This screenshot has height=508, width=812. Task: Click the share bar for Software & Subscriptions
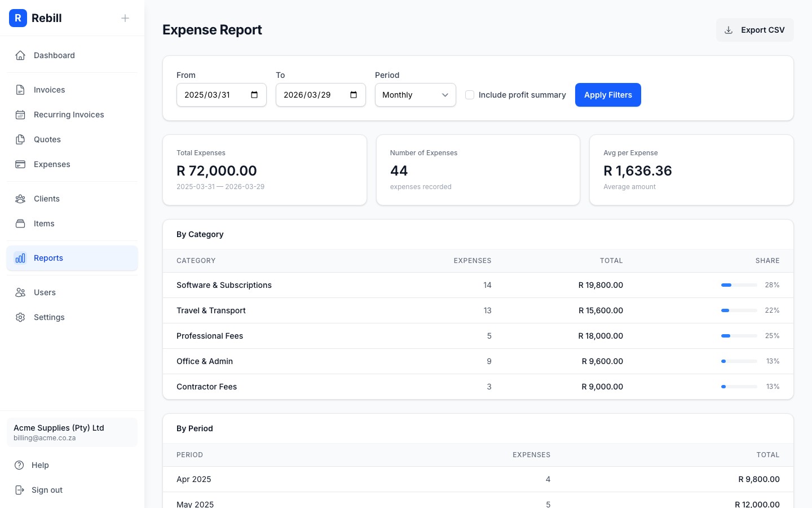(x=739, y=285)
